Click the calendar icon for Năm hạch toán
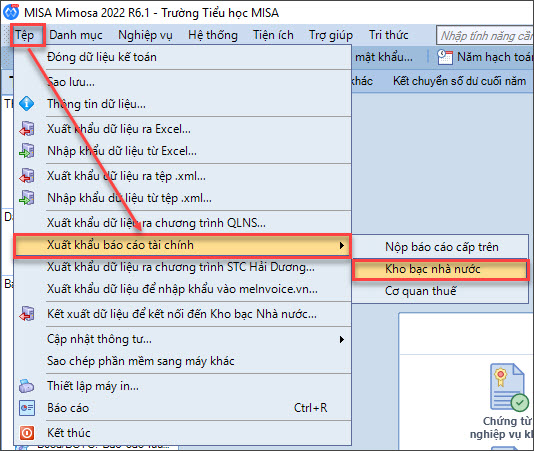Screen dimensions: 534x451 tap(445, 57)
